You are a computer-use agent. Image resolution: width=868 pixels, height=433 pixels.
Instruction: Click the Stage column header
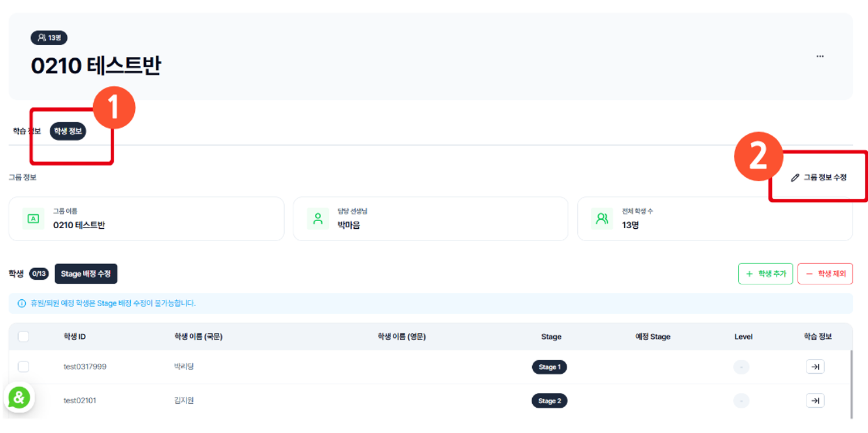point(551,337)
